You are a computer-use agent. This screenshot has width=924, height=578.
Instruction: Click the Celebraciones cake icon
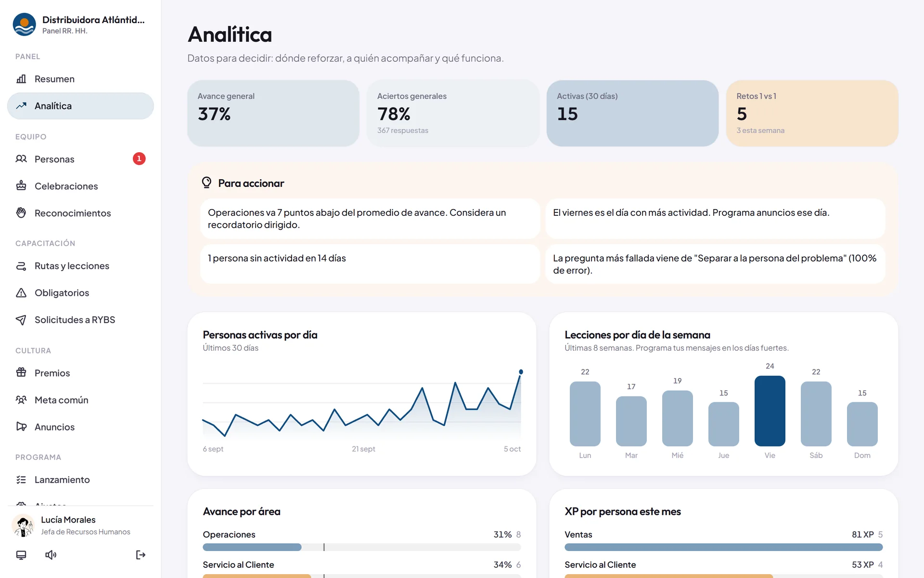click(21, 186)
